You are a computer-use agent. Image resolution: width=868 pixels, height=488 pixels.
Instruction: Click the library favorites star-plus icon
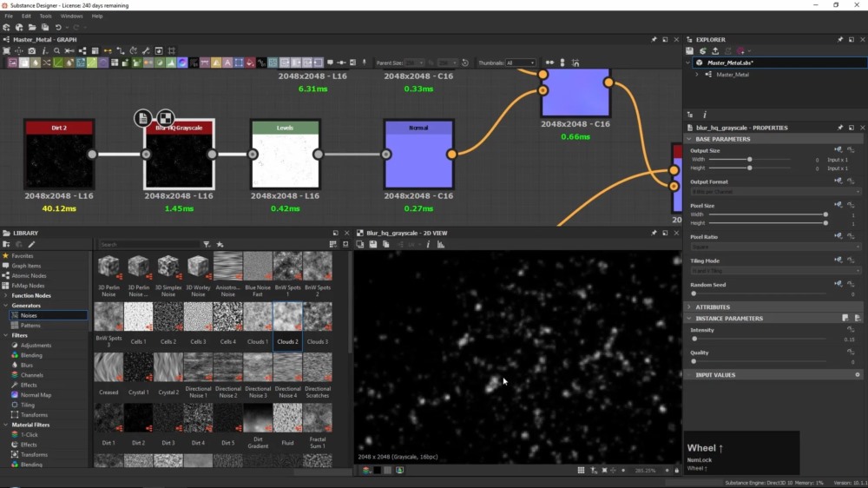tap(220, 244)
